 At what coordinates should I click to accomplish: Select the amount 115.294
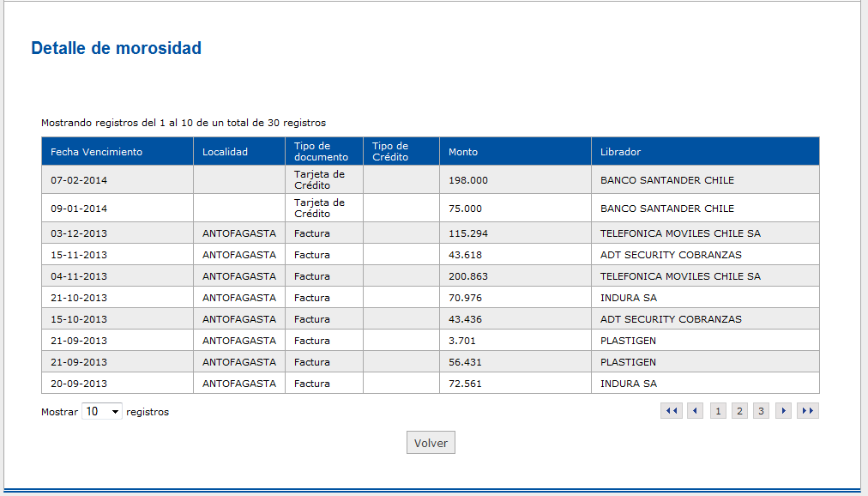point(468,233)
